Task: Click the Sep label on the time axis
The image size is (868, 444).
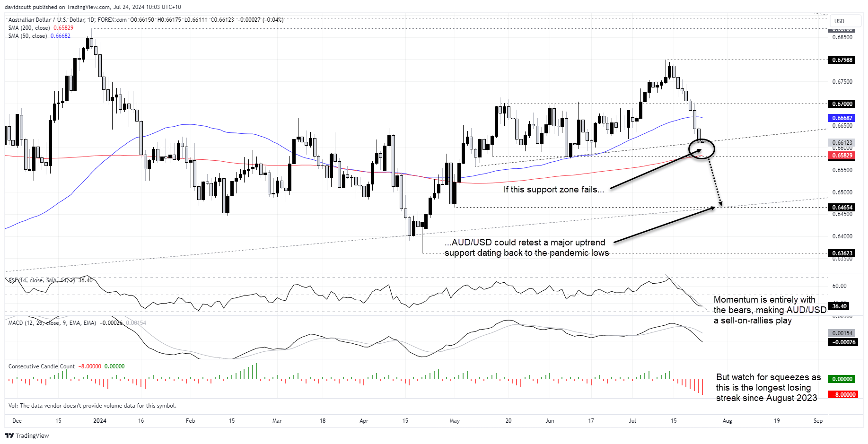Action: pyautogui.click(x=818, y=421)
